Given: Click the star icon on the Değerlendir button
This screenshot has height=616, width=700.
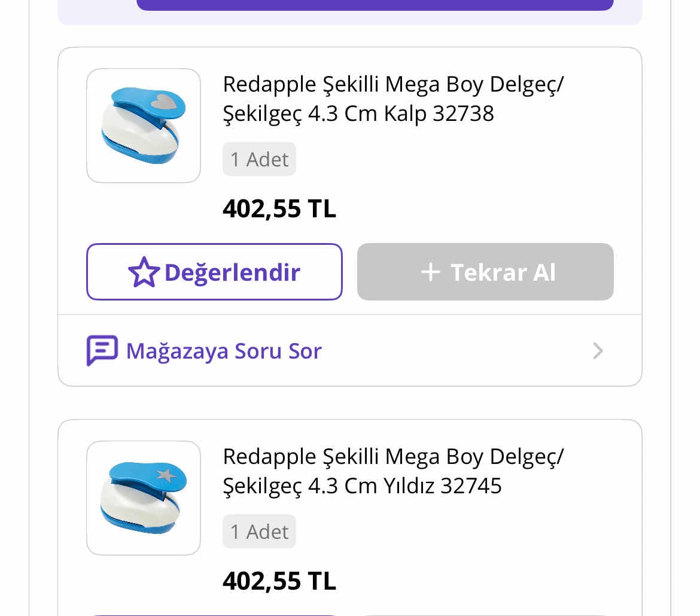Looking at the screenshot, I should tap(144, 272).
